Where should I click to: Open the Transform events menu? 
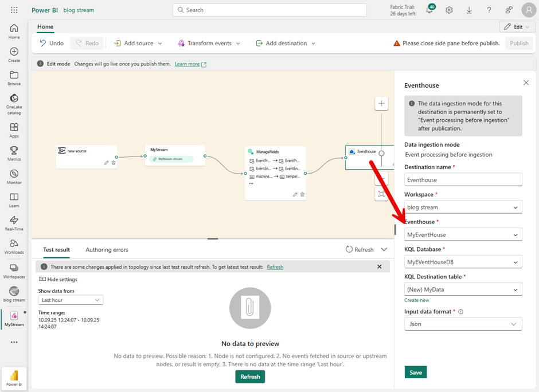209,44
